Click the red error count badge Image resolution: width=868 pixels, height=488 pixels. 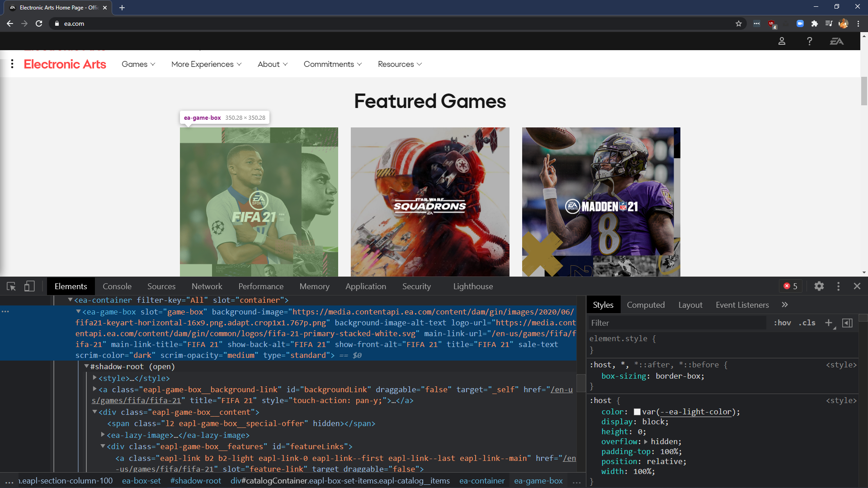coord(791,286)
